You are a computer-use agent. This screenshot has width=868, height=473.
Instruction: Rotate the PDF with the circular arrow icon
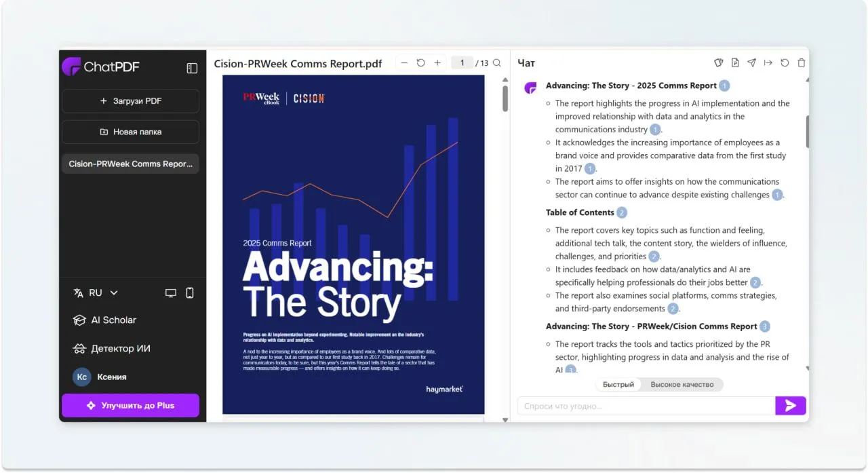[x=420, y=62]
